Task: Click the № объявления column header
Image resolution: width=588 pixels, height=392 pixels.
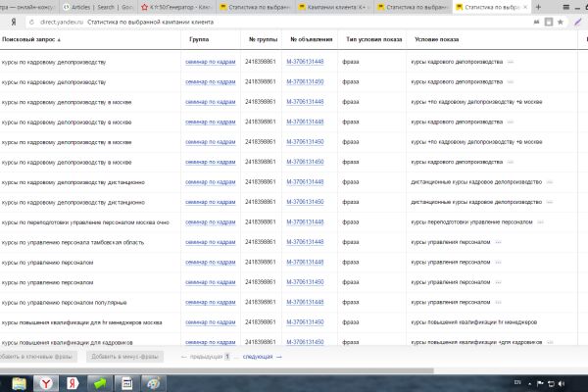Action: pyautogui.click(x=312, y=39)
